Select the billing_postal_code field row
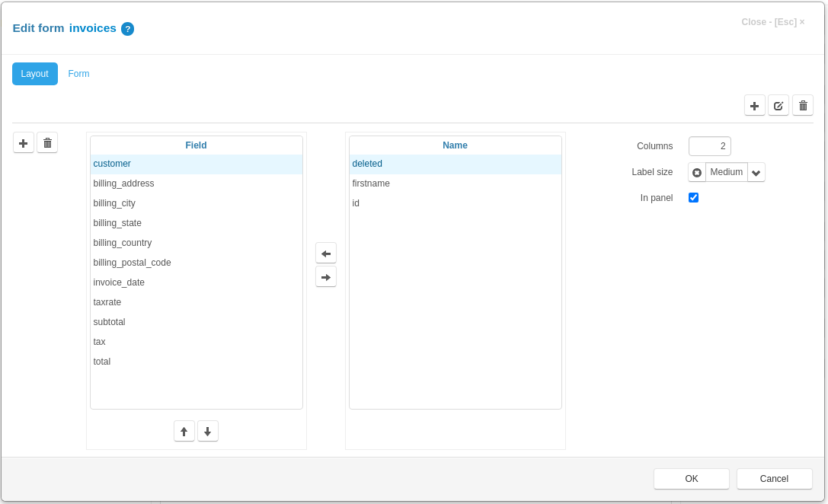The image size is (828, 504). pyautogui.click(x=197, y=263)
